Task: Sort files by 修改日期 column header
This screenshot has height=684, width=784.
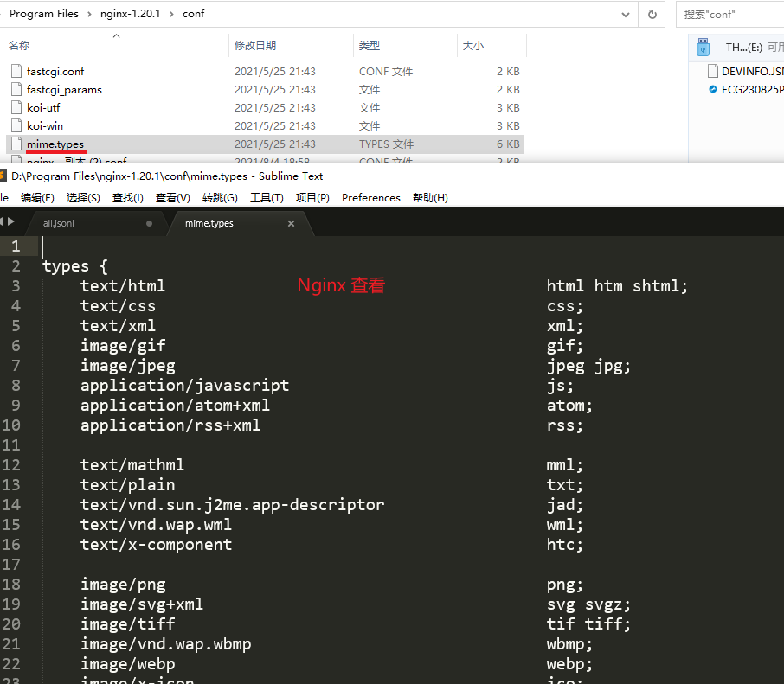Action: tap(255, 45)
